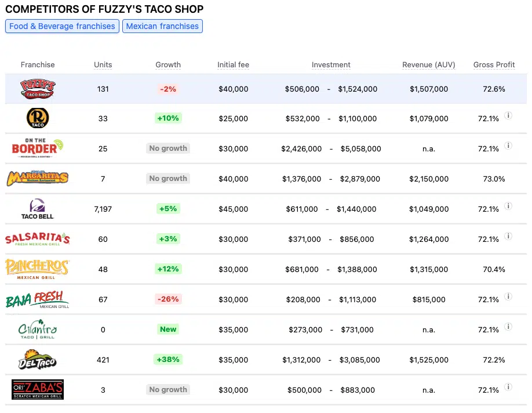Sort table by Growth column header
532x413 pixels.
click(168, 65)
